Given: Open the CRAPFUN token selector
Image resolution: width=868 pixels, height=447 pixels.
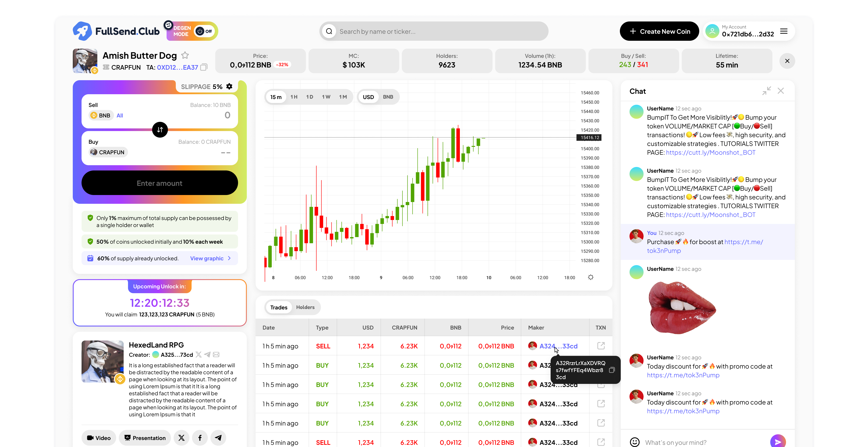Looking at the screenshot, I should 108,152.
